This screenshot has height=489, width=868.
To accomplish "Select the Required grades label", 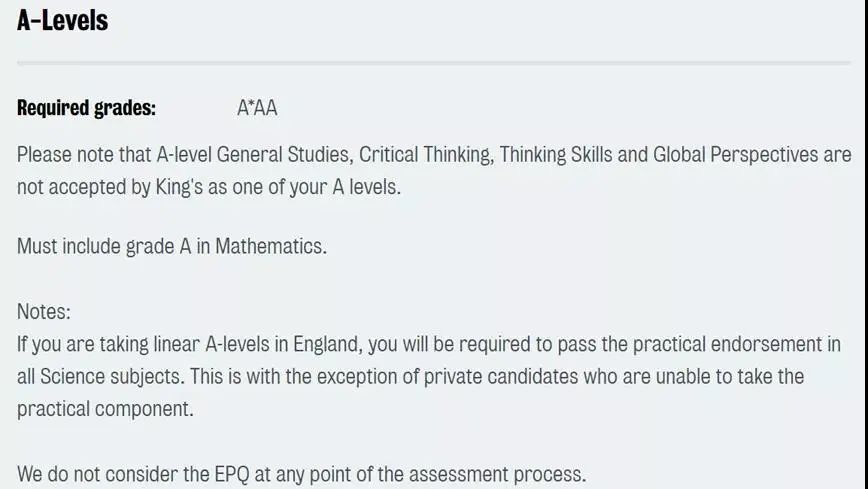I will 86,107.
